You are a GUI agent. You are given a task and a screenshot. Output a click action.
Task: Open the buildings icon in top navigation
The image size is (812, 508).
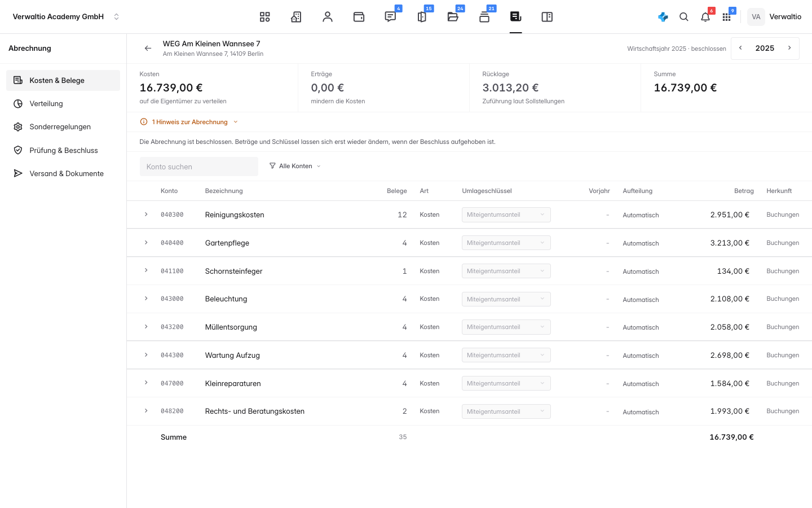click(296, 17)
